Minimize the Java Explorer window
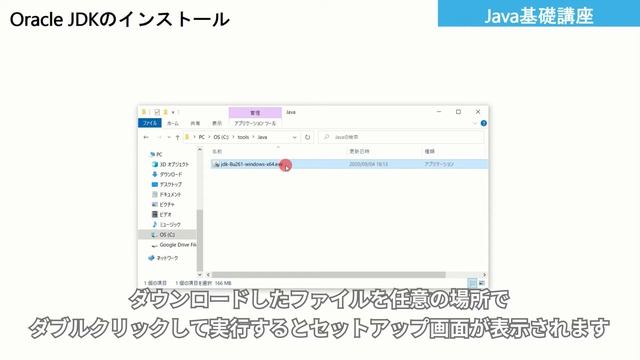Screen dimensions: 640x360 coord(439,111)
